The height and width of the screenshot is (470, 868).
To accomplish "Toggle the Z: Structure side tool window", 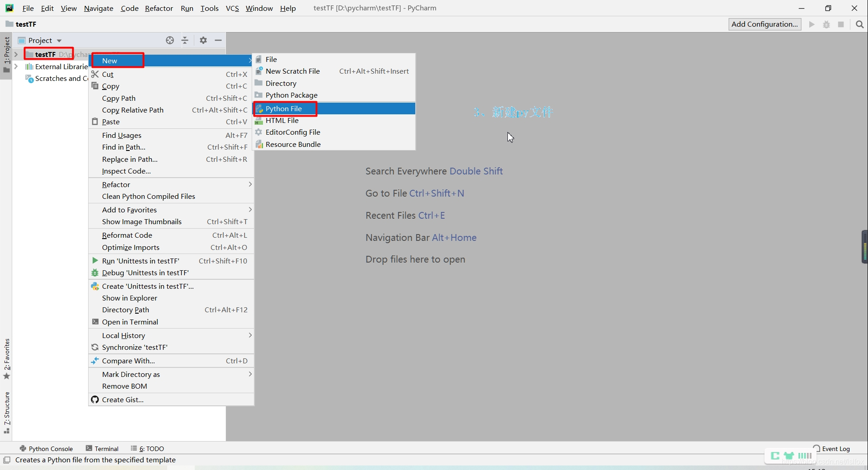I will [x=6, y=413].
